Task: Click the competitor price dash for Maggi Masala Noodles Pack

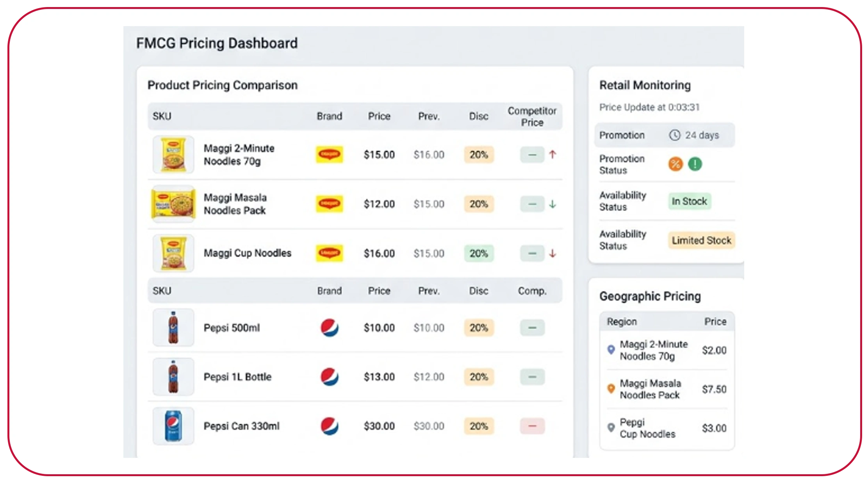Action: point(532,204)
